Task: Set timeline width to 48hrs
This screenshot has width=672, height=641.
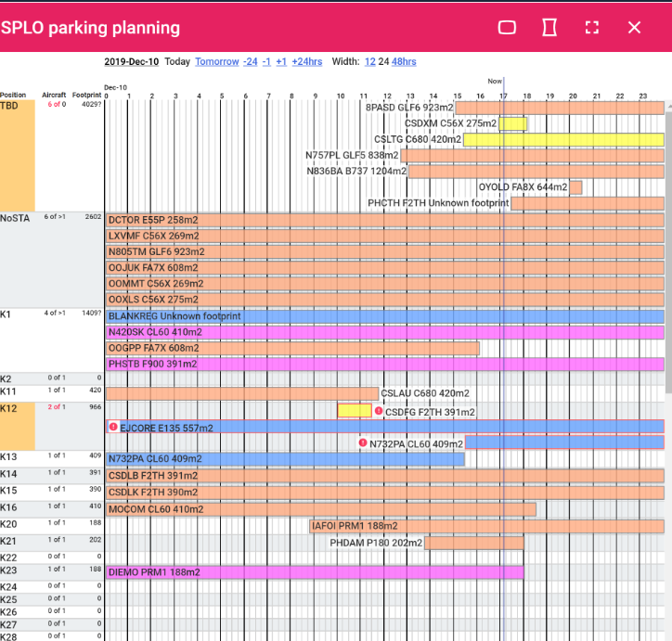Action: pyautogui.click(x=404, y=61)
